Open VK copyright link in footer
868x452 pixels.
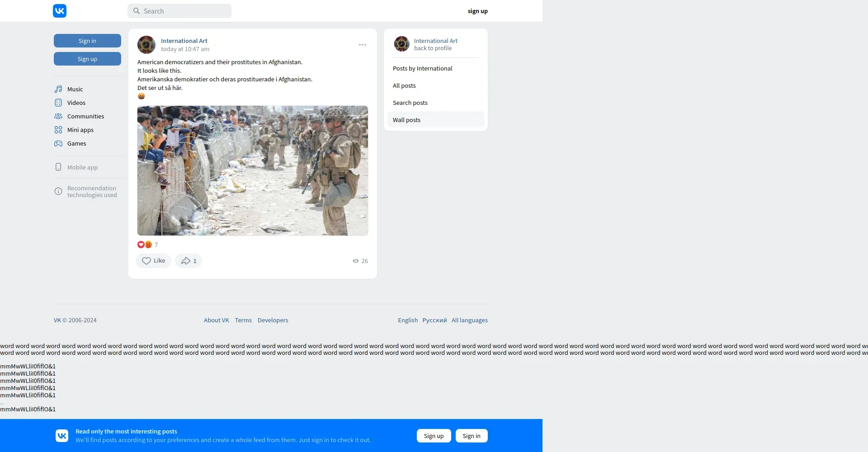point(57,320)
